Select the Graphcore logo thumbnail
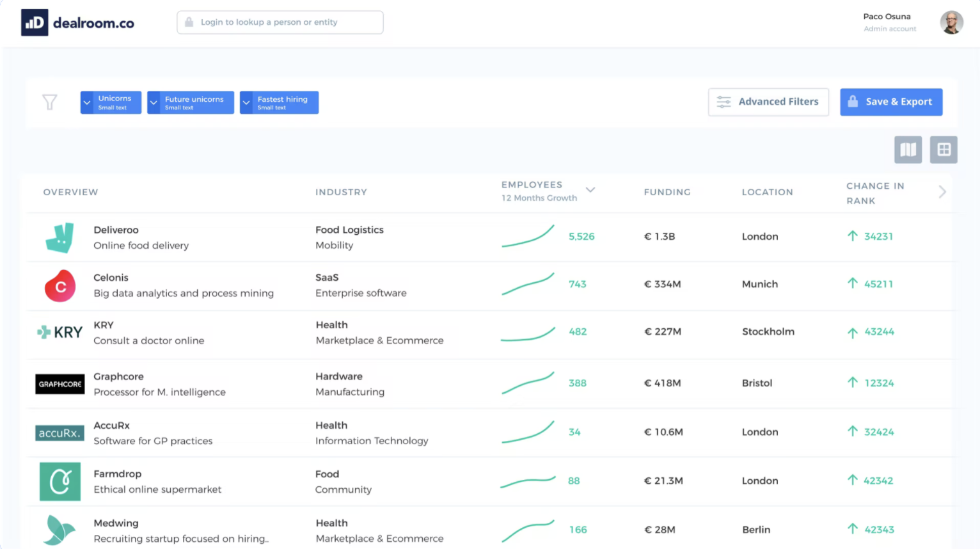The height and width of the screenshot is (549, 980). click(60, 384)
